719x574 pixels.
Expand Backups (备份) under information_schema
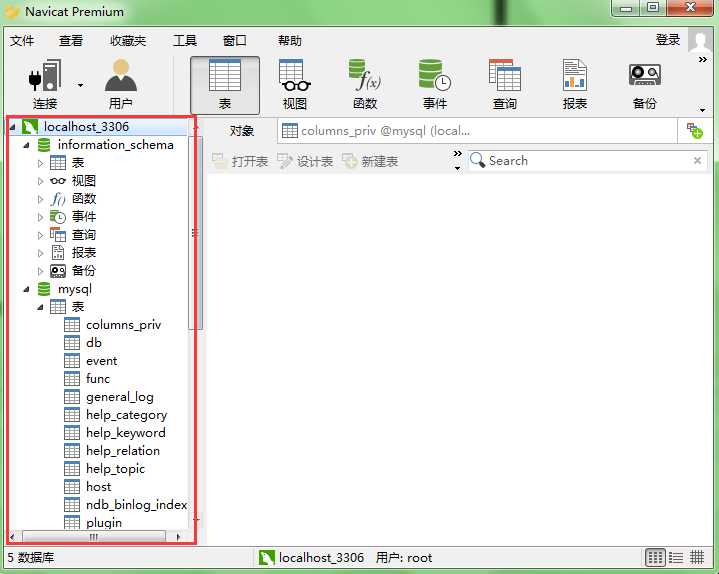pos(40,271)
